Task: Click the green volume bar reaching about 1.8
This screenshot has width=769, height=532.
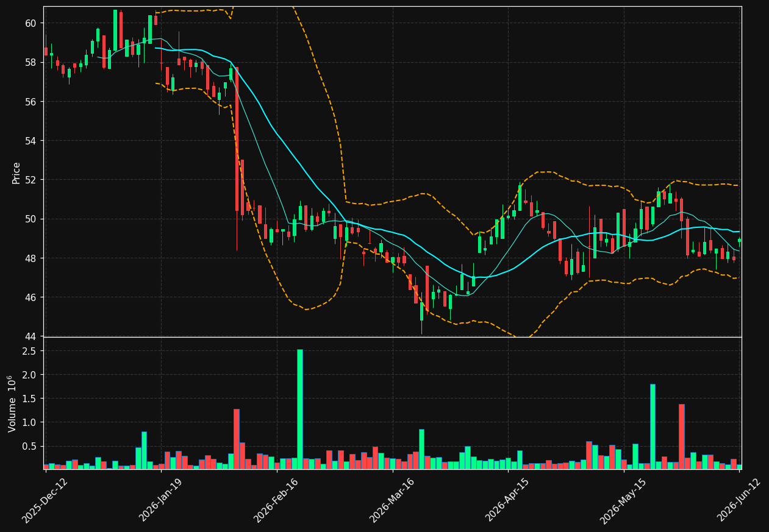Action: (x=653, y=427)
